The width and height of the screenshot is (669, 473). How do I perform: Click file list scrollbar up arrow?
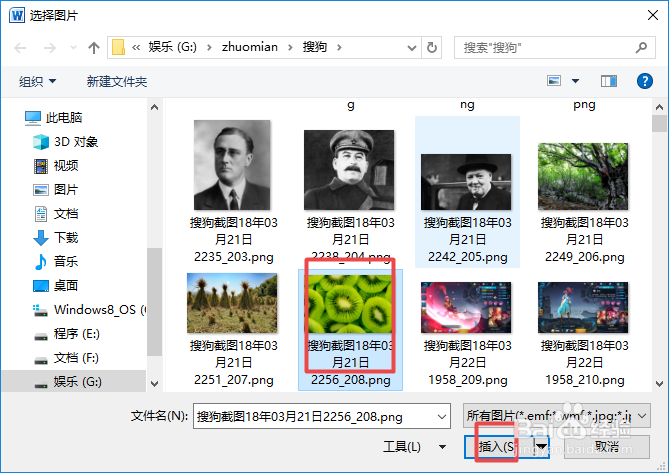point(659,107)
